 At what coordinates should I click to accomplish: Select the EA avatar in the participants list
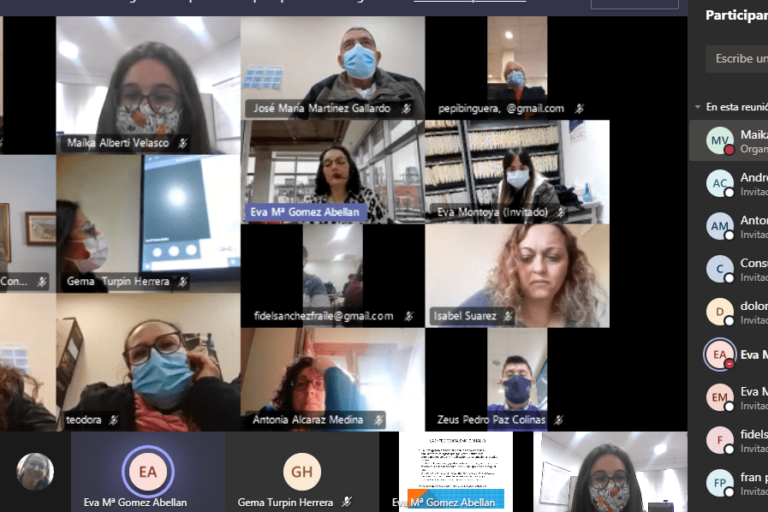[x=720, y=354]
